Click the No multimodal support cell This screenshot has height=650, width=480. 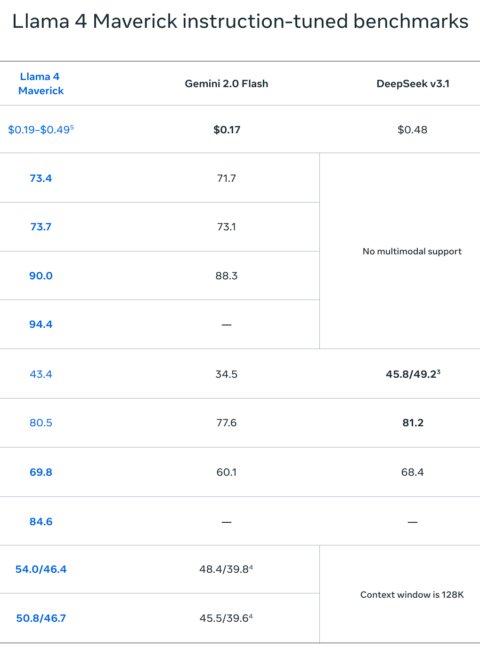pos(412,251)
